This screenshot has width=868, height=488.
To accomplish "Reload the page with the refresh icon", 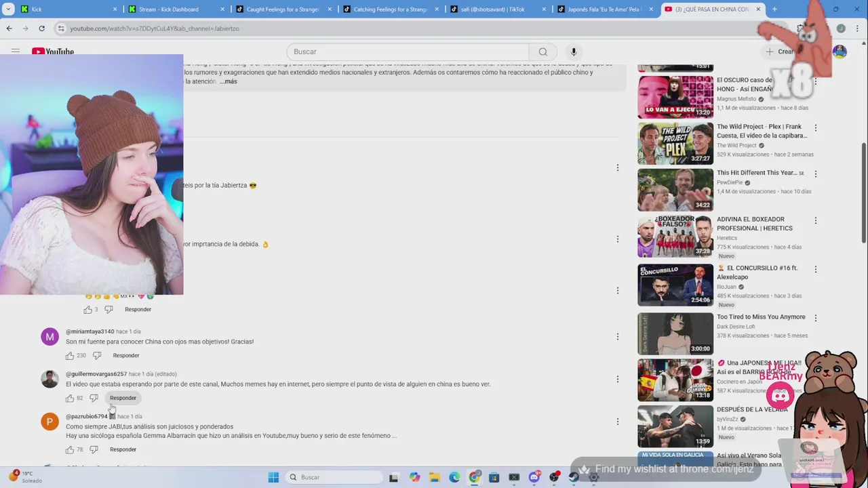I will coord(41,28).
